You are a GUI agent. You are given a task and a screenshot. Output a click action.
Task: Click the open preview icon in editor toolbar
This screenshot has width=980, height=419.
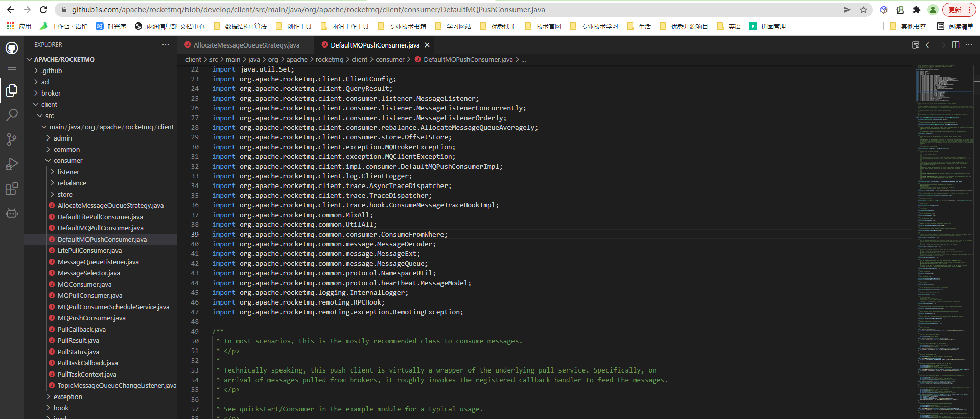click(916, 45)
